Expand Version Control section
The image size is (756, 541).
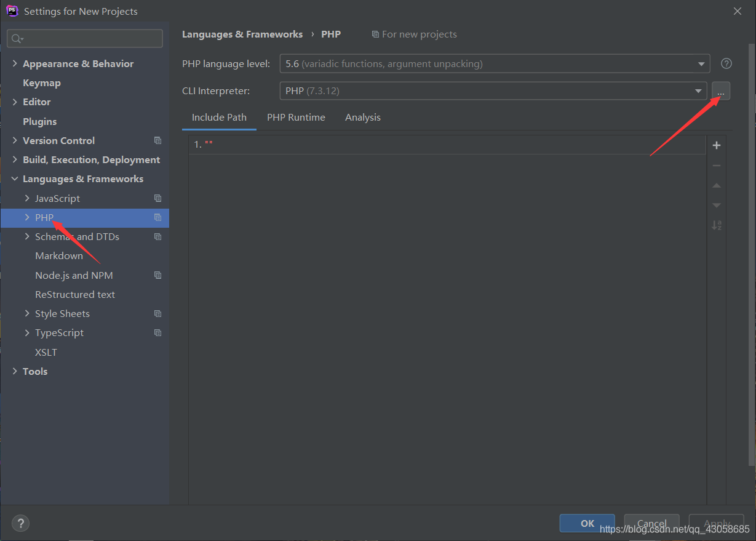[15, 140]
